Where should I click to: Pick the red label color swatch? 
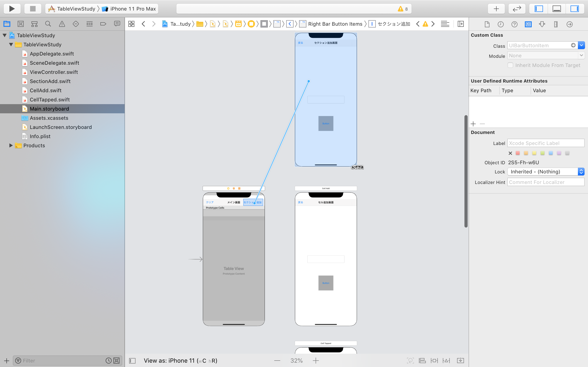(x=517, y=153)
